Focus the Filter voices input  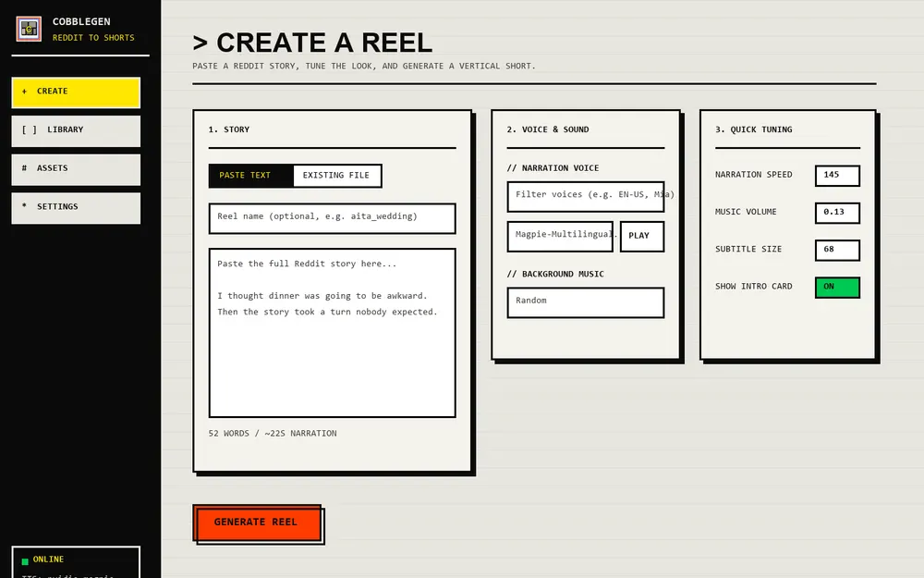[586, 196]
